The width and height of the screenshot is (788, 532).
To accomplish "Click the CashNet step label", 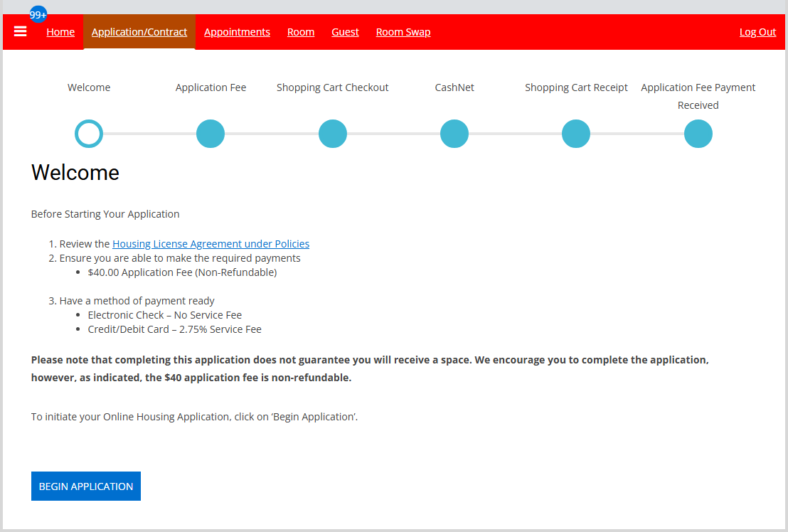I will click(454, 87).
